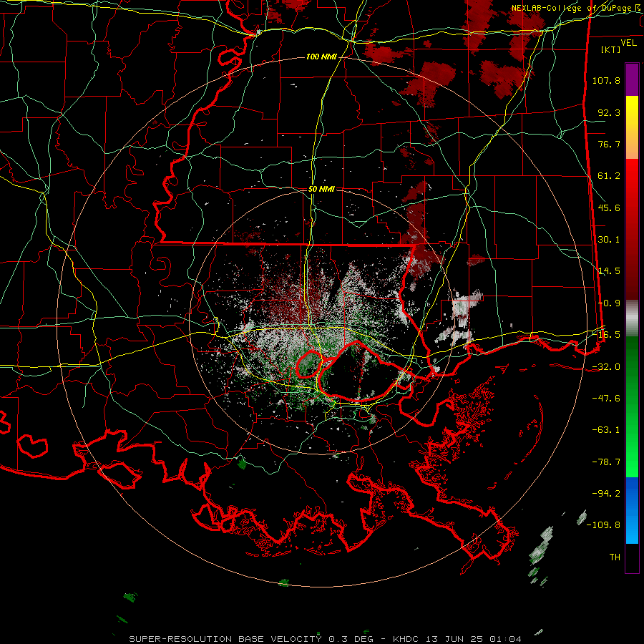Click the -109.8 scale value
This screenshot has width=644, height=644.
point(604,525)
